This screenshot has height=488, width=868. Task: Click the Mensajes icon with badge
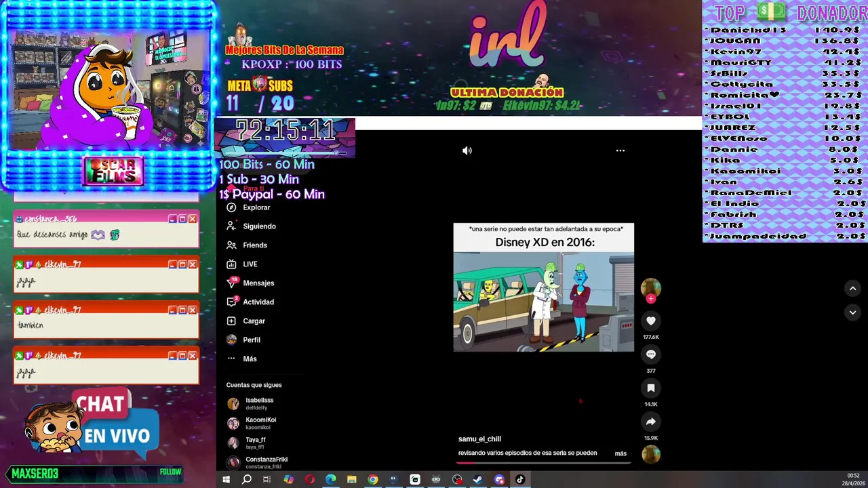tap(232, 283)
